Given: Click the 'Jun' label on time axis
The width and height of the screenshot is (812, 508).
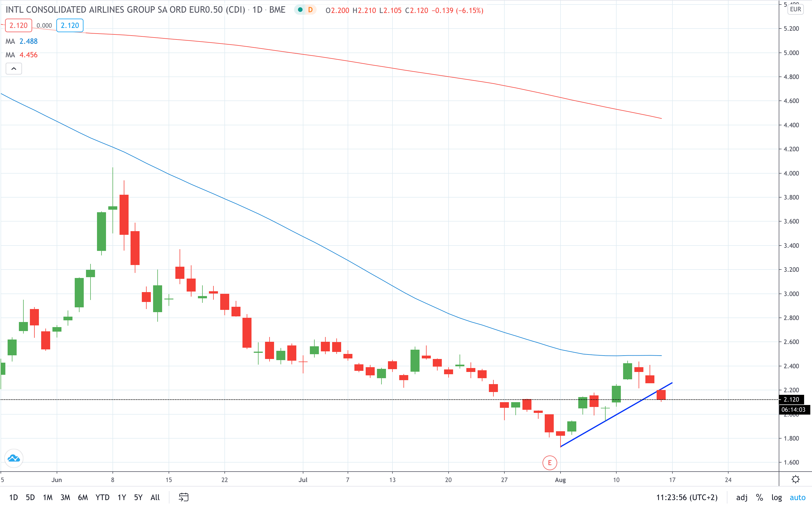Looking at the screenshot, I should 57,480.
